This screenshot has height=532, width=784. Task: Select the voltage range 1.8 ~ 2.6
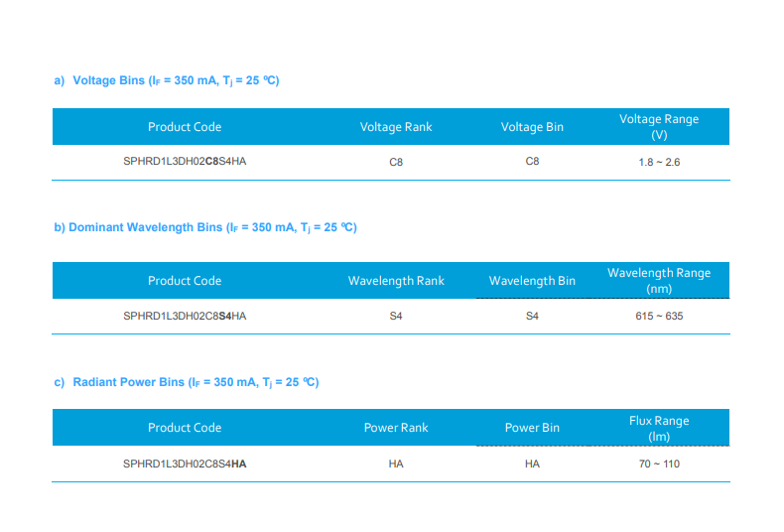tap(659, 162)
